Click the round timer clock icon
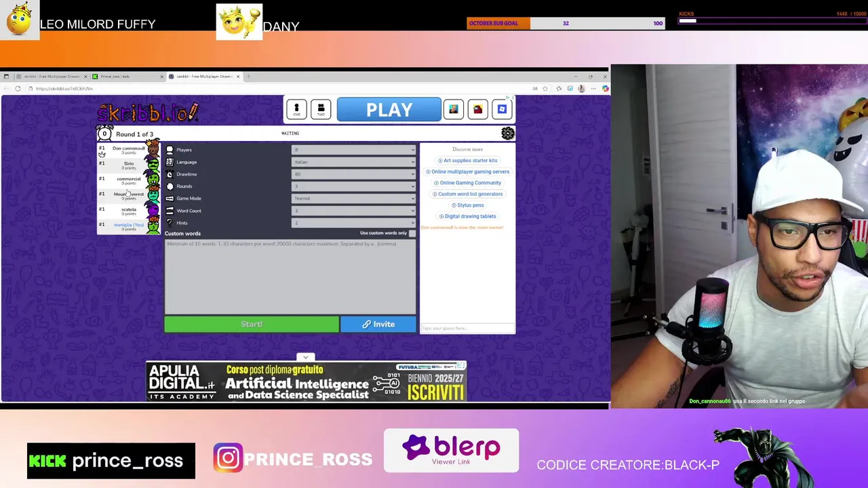Viewport: 868px width, 488px height. pyautogui.click(x=104, y=134)
